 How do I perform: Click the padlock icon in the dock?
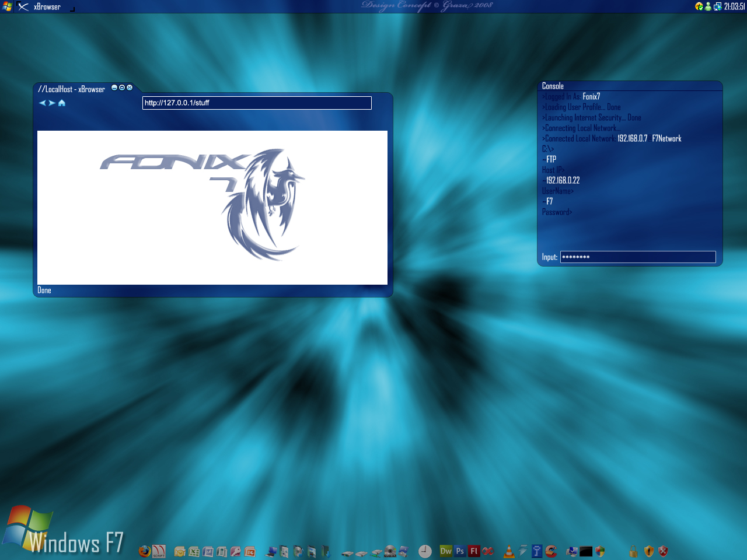(x=633, y=551)
